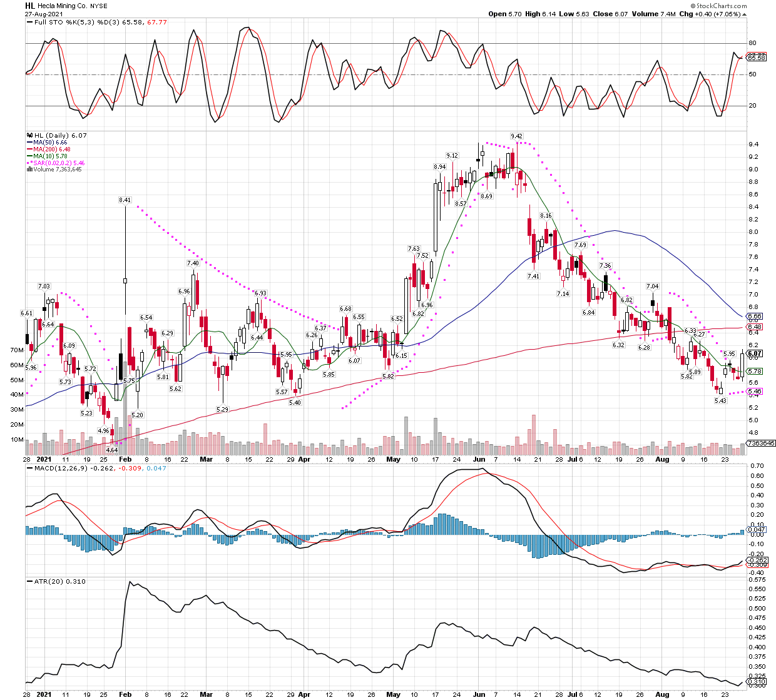Click the 7.41 low price label
776x700 pixels.
point(533,276)
